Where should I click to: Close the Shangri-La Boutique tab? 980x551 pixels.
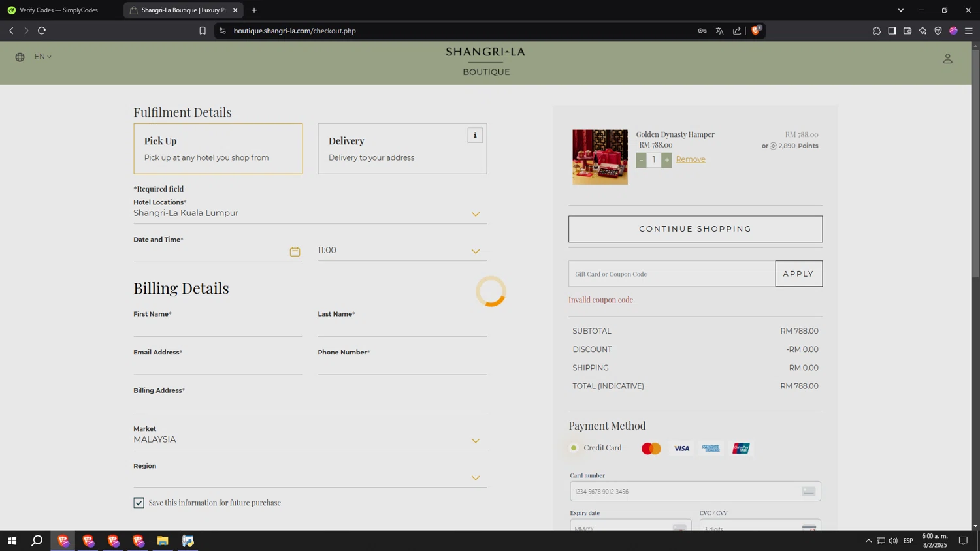[235, 10]
